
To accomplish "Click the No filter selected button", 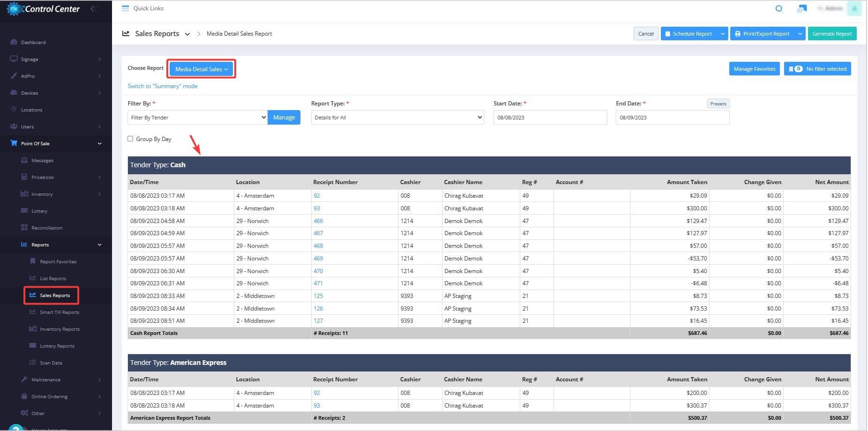I will point(817,69).
